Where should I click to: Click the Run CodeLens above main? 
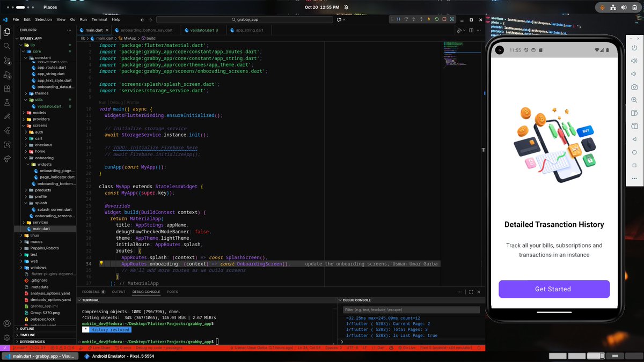[103, 102]
